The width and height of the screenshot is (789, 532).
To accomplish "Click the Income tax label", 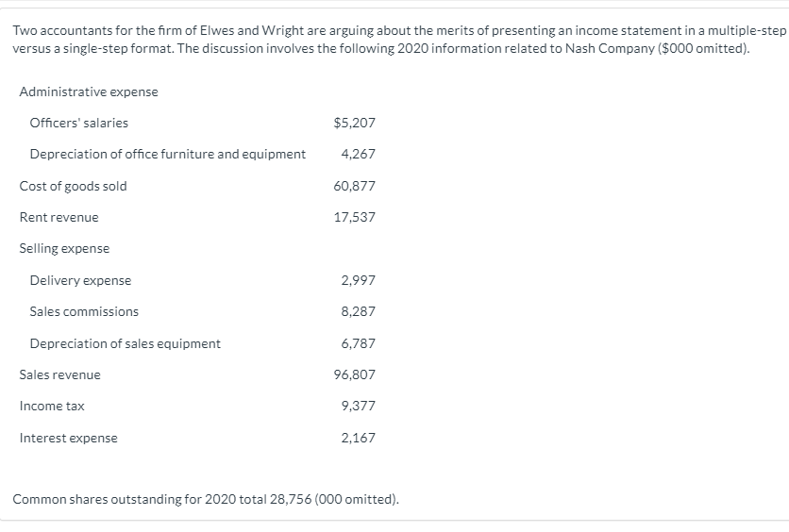I will [52, 406].
